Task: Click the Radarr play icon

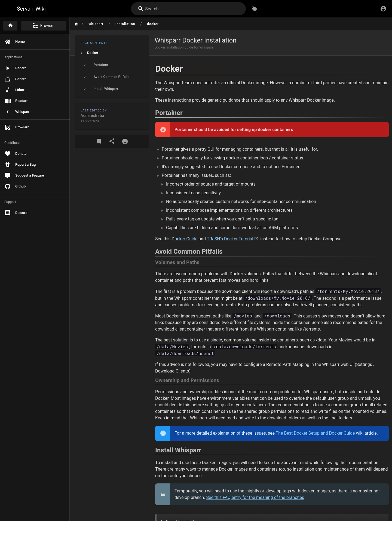Action: pyautogui.click(x=8, y=68)
